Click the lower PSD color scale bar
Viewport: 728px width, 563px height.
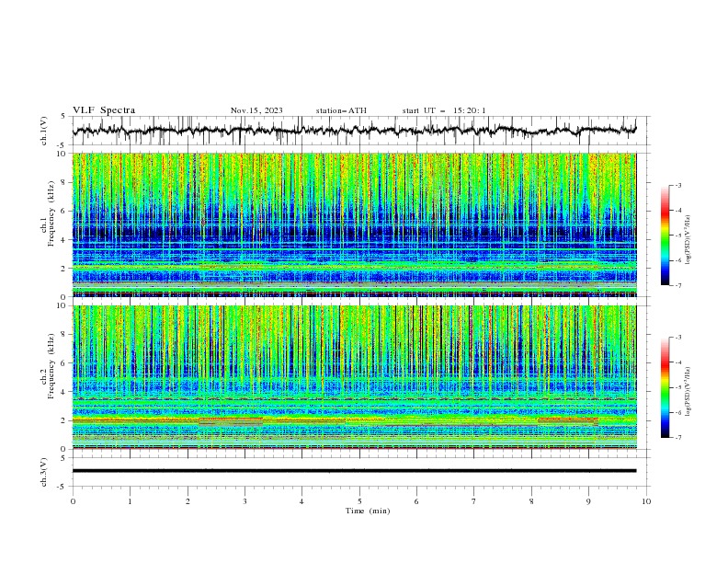665,387
